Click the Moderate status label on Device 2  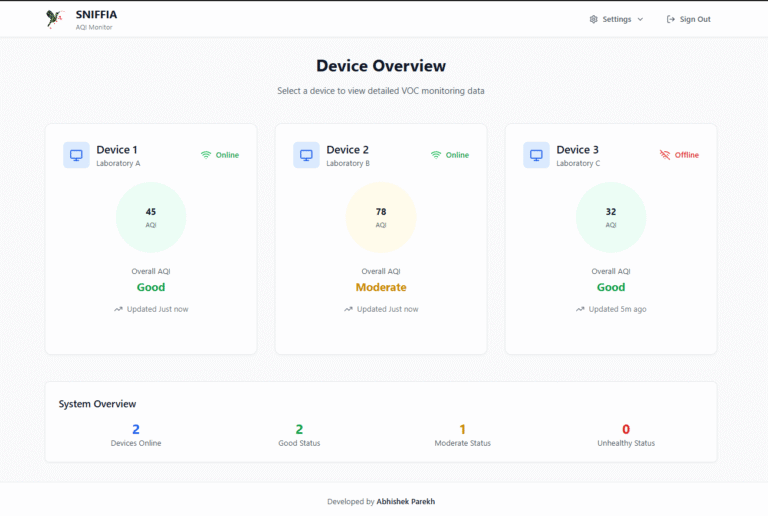(381, 287)
